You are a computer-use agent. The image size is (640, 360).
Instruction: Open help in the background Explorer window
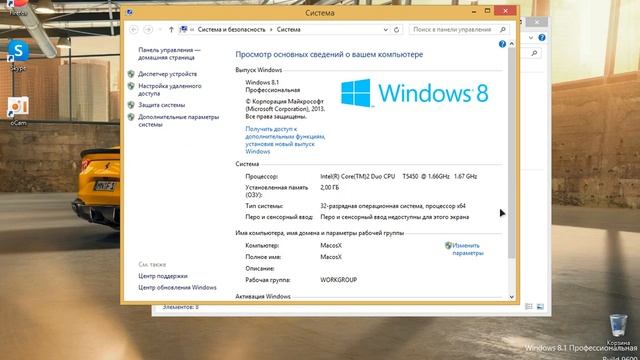(542, 38)
